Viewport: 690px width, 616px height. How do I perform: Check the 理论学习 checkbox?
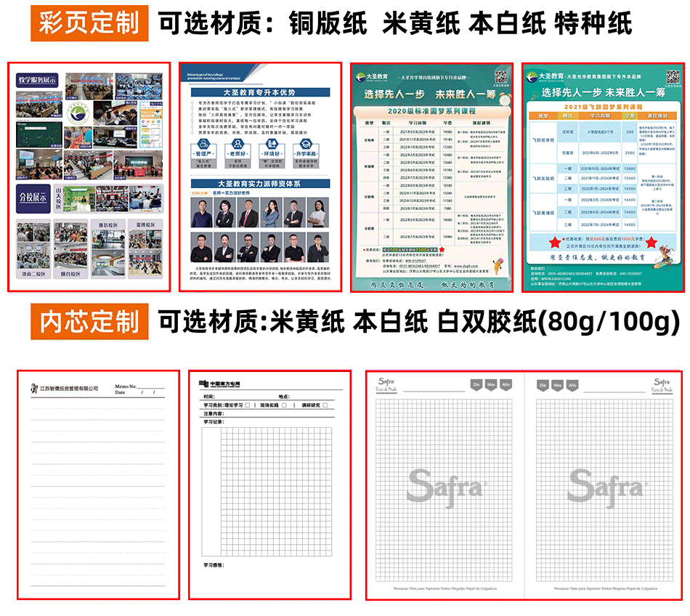tap(248, 405)
